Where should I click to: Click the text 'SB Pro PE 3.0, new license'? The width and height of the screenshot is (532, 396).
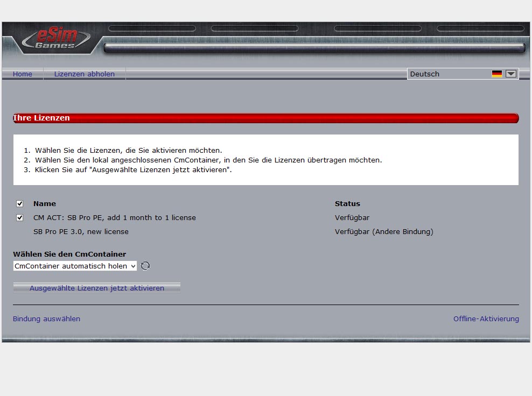(x=81, y=231)
